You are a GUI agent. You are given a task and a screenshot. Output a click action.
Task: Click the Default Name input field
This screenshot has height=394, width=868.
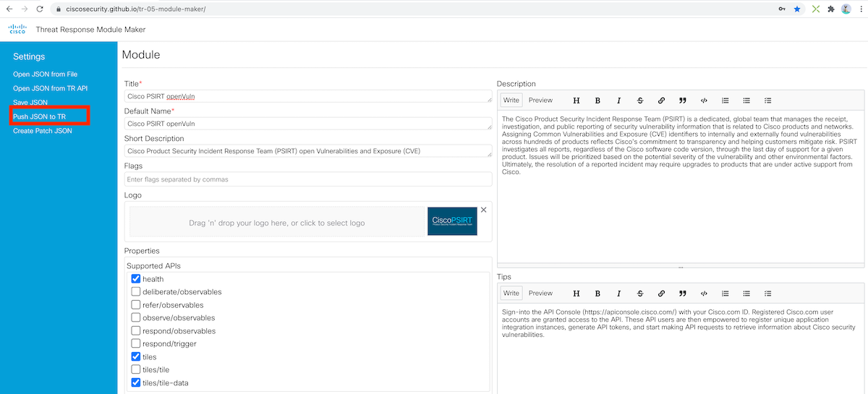308,124
